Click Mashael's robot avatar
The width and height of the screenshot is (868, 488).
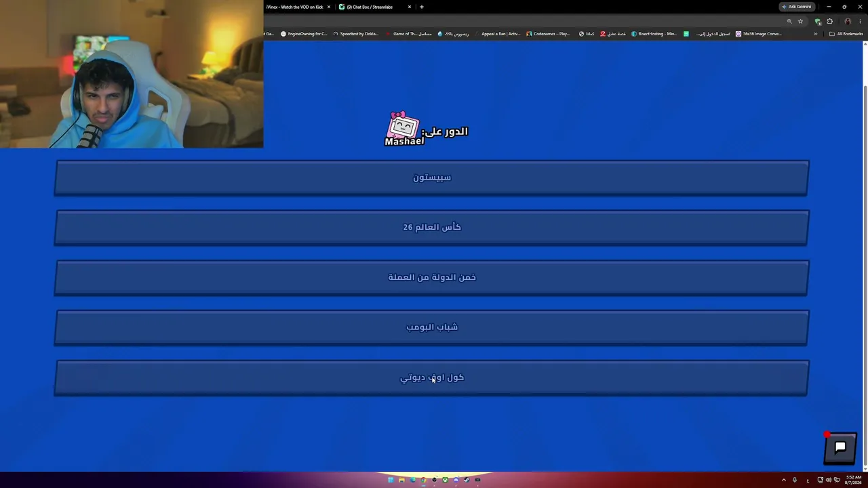click(402, 126)
